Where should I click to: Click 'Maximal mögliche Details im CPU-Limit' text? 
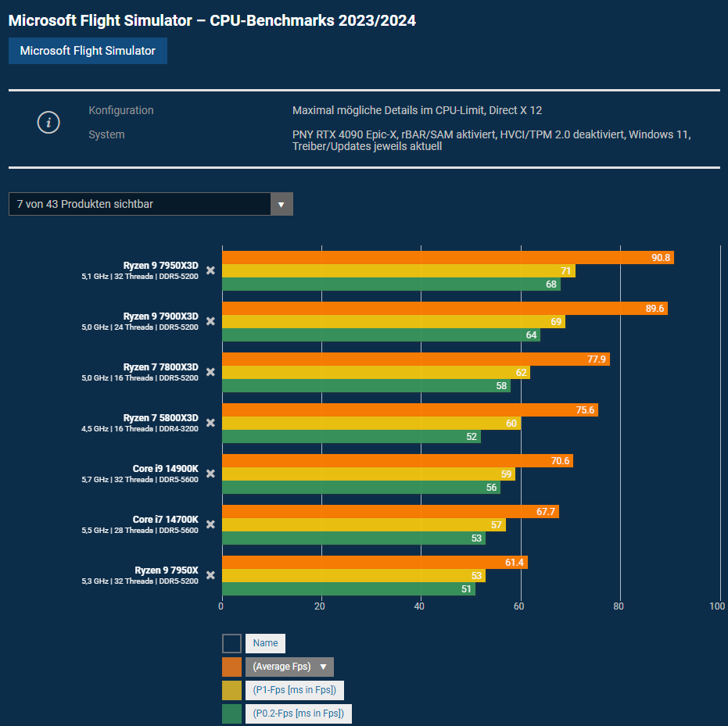(387, 110)
